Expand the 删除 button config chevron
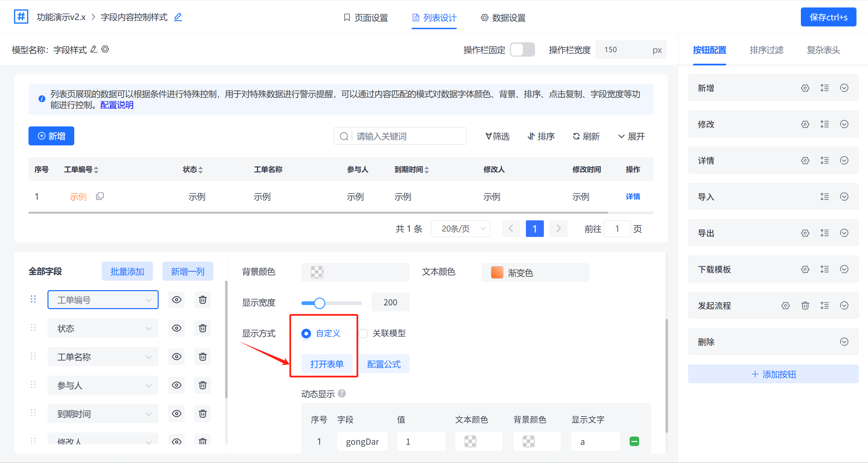868x463 pixels. pyautogui.click(x=844, y=342)
